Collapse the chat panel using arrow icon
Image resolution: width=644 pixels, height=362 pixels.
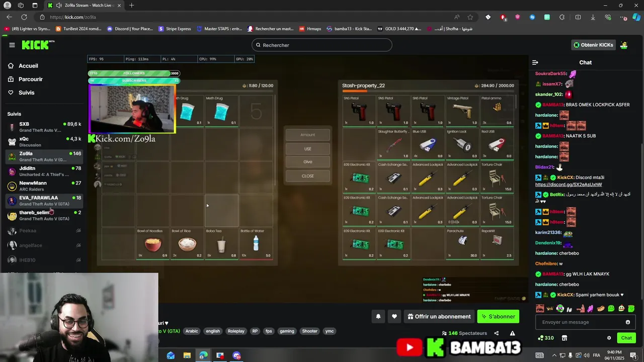click(535, 62)
